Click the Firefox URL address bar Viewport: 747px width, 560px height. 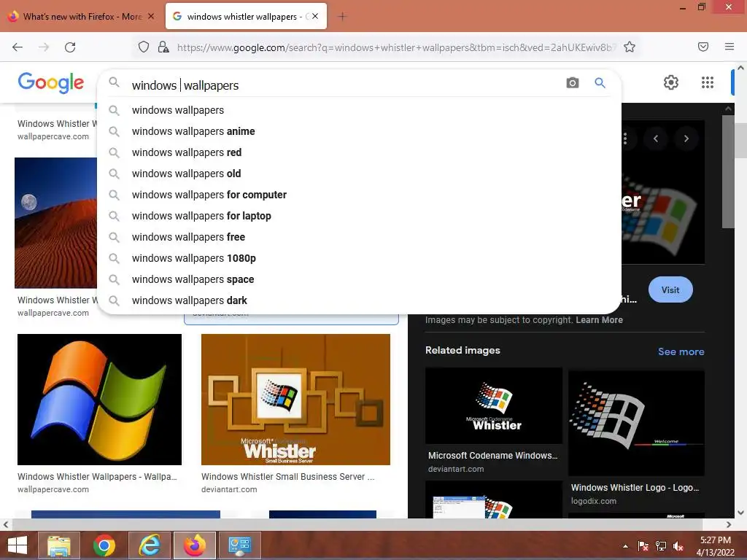tap(395, 47)
